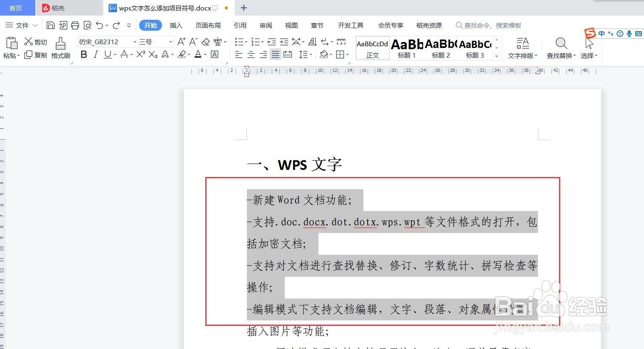Toggle bold formatting on selected text
Viewport: 644px width, 349px height.
click(83, 54)
